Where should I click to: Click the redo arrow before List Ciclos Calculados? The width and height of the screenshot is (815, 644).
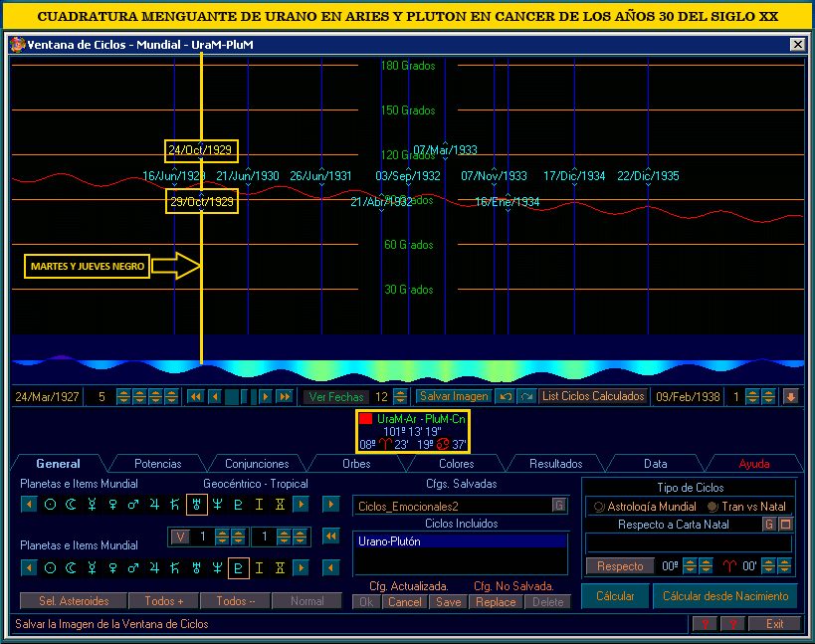tap(526, 396)
